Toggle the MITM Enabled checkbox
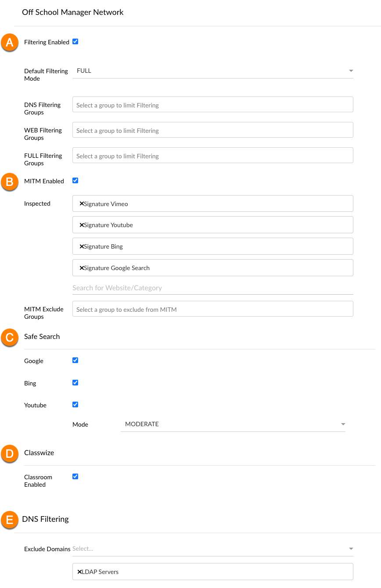The image size is (381, 588). 75,180
